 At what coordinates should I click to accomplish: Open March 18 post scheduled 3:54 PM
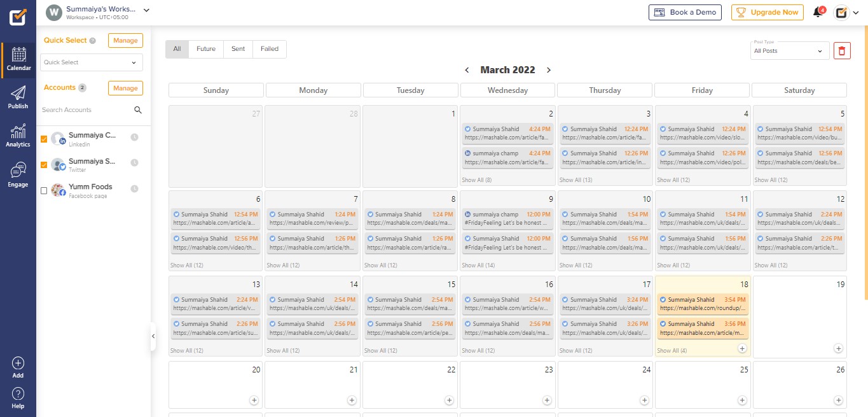click(702, 304)
